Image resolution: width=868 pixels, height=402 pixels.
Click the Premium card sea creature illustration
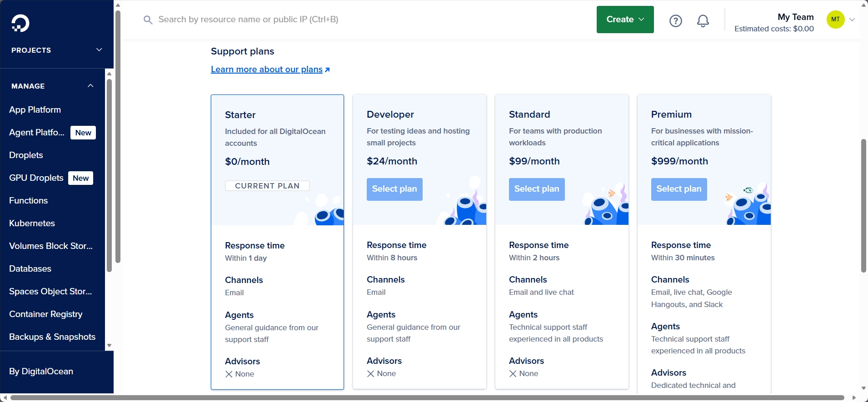(x=748, y=204)
